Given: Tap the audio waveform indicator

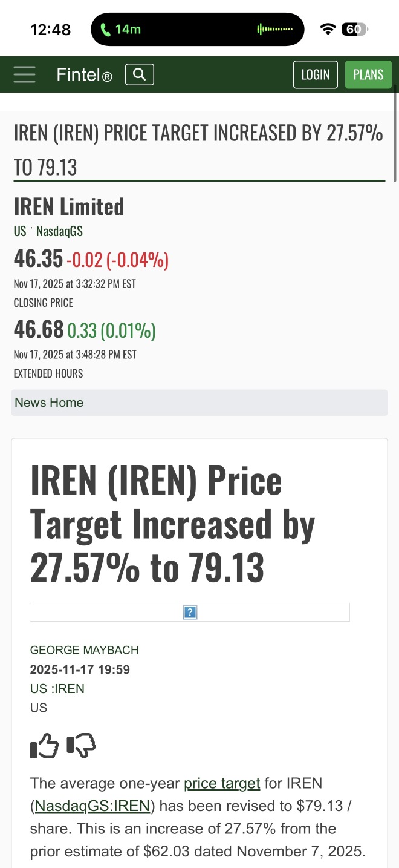Looking at the screenshot, I should (274, 29).
